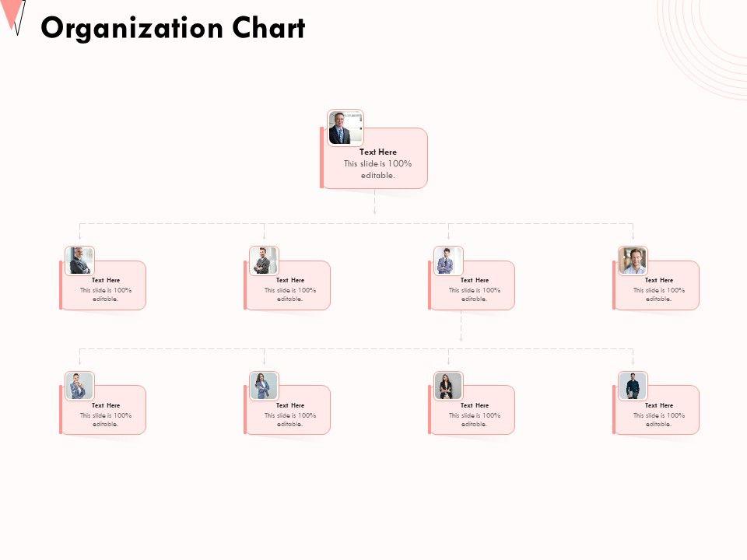The image size is (747, 560).
Task: Click the "Organization Chart" slide title
Action: (x=173, y=29)
